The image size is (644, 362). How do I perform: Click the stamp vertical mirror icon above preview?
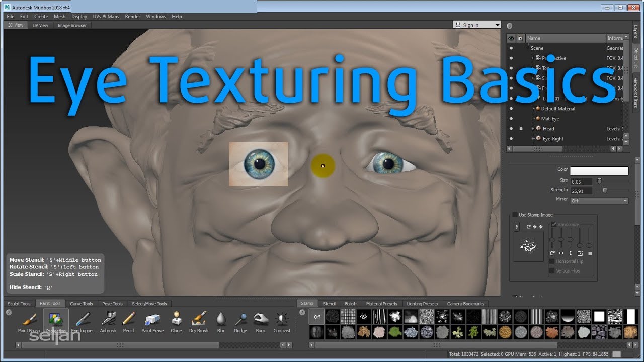pos(540,227)
